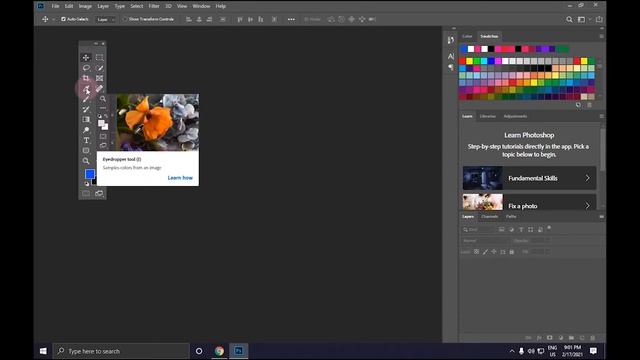The width and height of the screenshot is (640, 360).
Task: Select the Frame tool
Action: point(99,78)
